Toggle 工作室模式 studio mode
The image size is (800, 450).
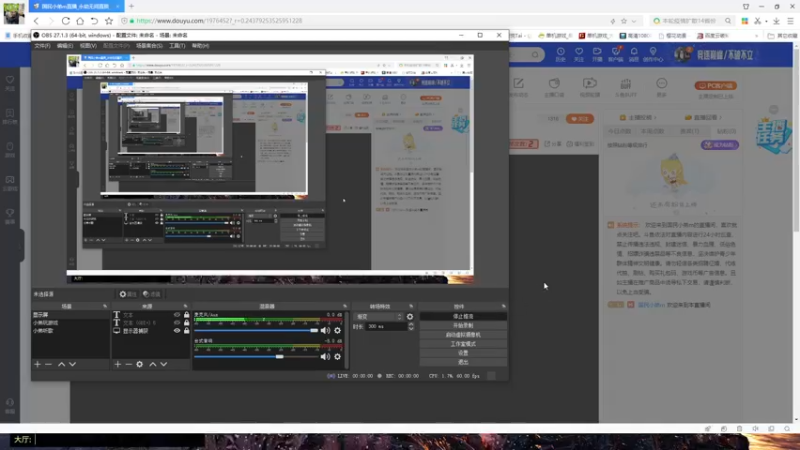pos(463,344)
